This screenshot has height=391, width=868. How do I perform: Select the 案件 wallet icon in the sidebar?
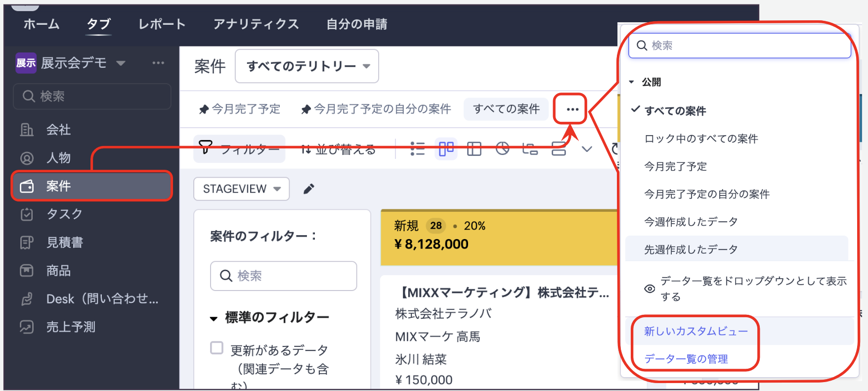(27, 186)
